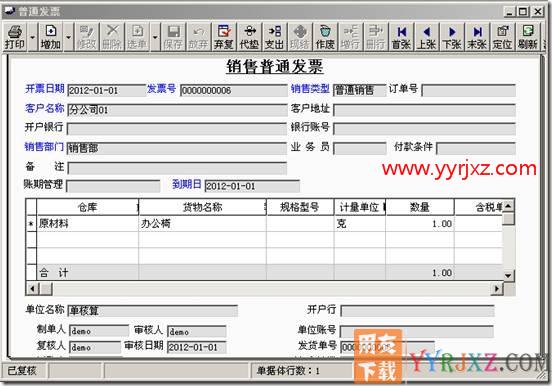Click the 选单 select-order icon
This screenshot has width=552, height=386.
pyautogui.click(x=137, y=37)
